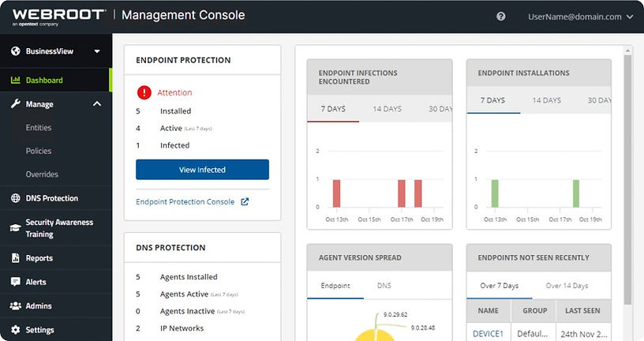Open Security Awareness Training section
Image resolution: width=644 pixels, height=341 pixels.
pyautogui.click(x=56, y=228)
